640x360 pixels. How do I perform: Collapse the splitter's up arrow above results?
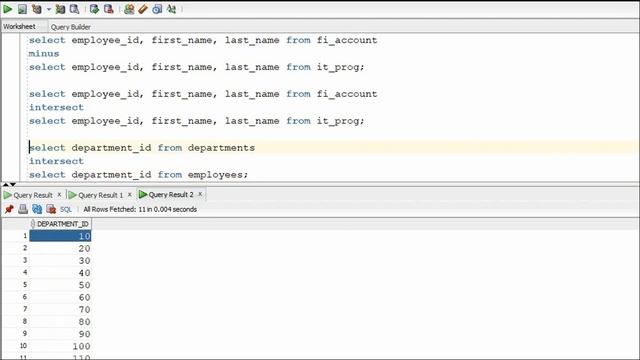click(5, 184)
